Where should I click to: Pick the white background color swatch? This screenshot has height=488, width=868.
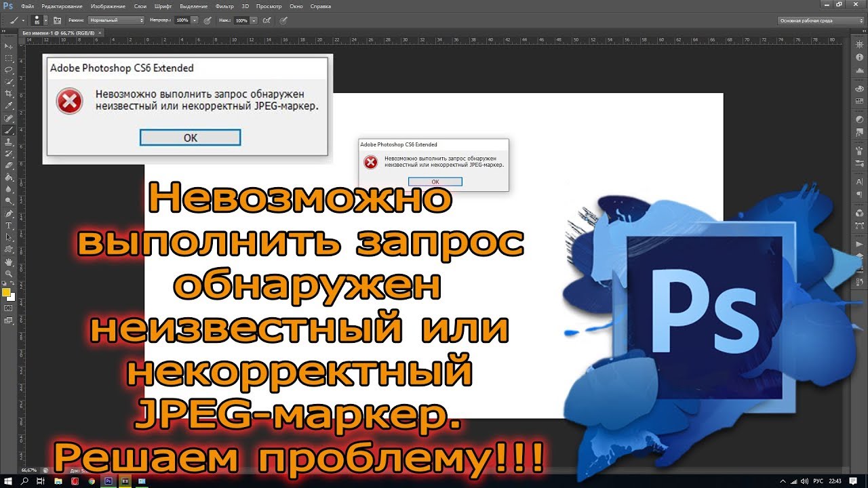[x=11, y=297]
